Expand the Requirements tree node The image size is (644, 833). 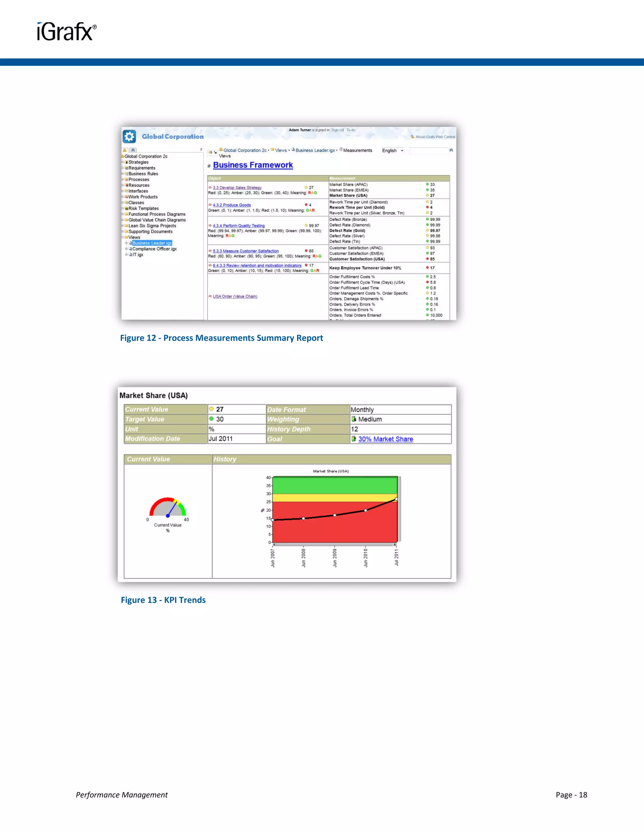tap(123, 168)
